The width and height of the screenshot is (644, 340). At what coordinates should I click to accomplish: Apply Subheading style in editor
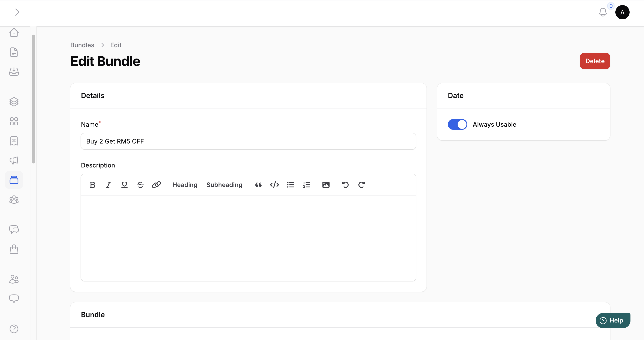click(224, 185)
